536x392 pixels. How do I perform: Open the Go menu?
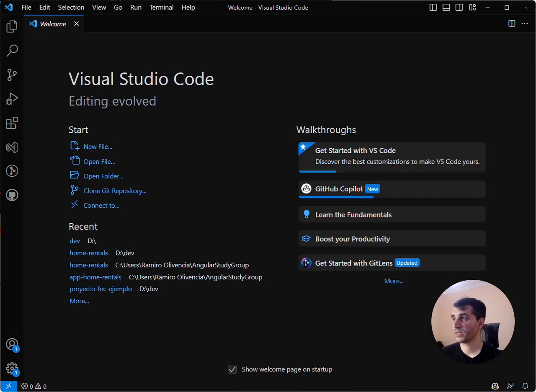pyautogui.click(x=118, y=8)
